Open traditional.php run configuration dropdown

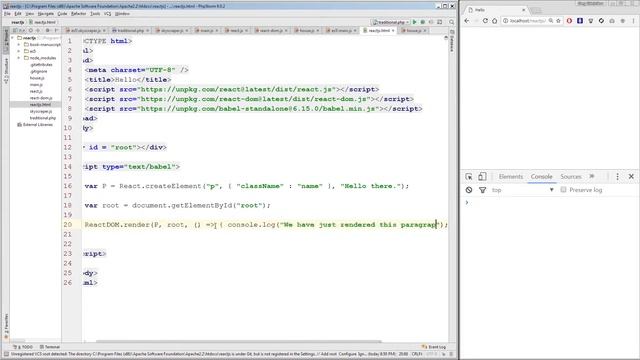391,22
